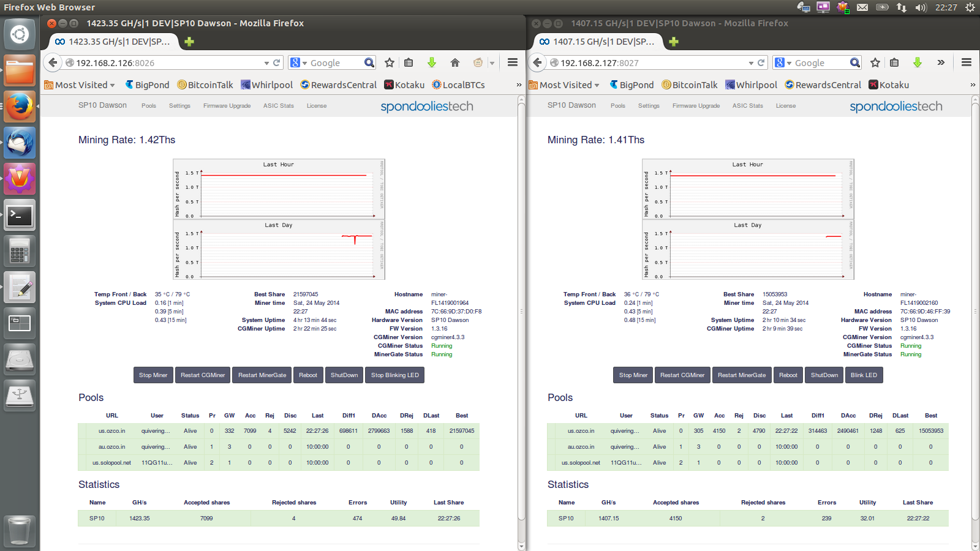Click SP10 Dawson header in right page
This screenshot has width=980, height=551.
(x=571, y=105)
